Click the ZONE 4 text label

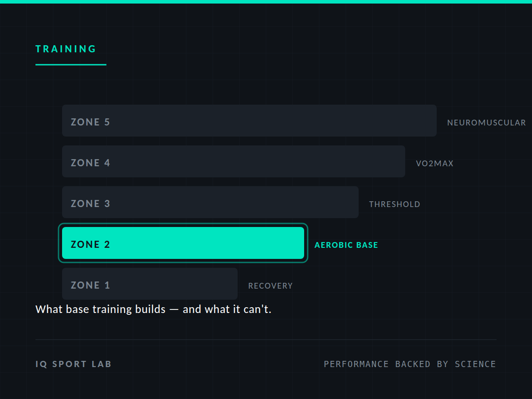(90, 163)
